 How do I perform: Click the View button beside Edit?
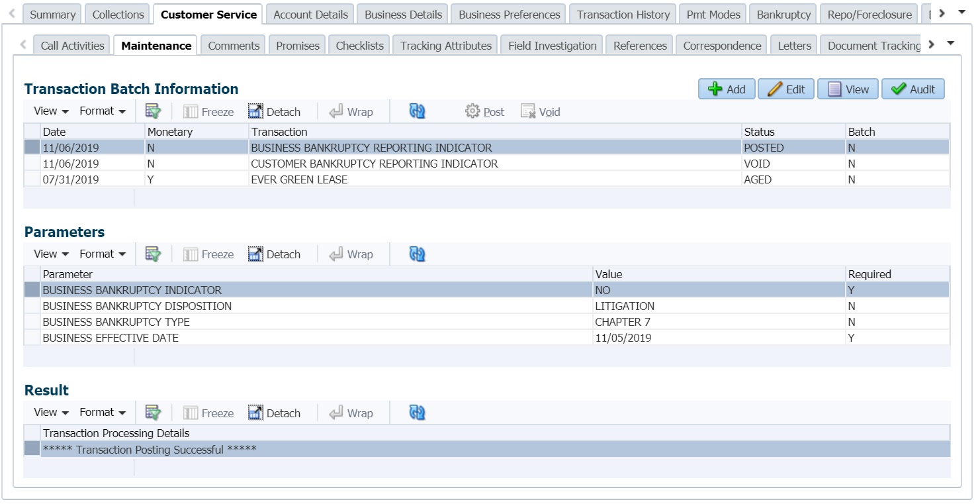point(848,89)
